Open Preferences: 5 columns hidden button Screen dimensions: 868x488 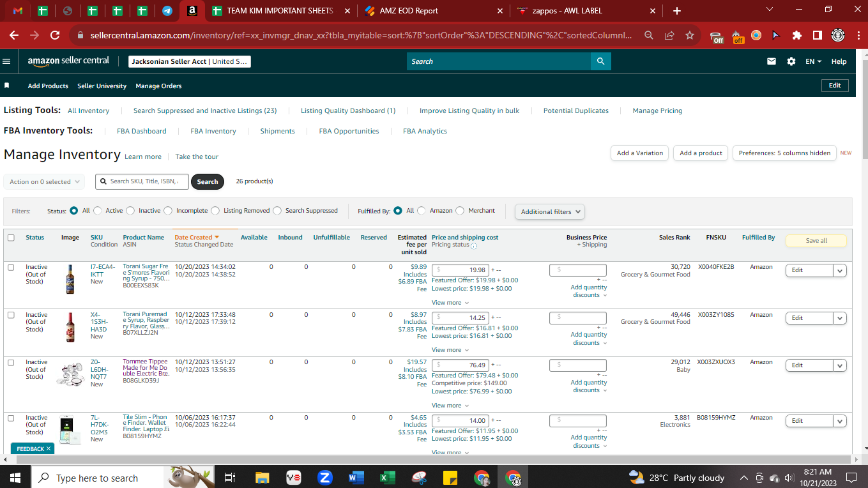(784, 153)
